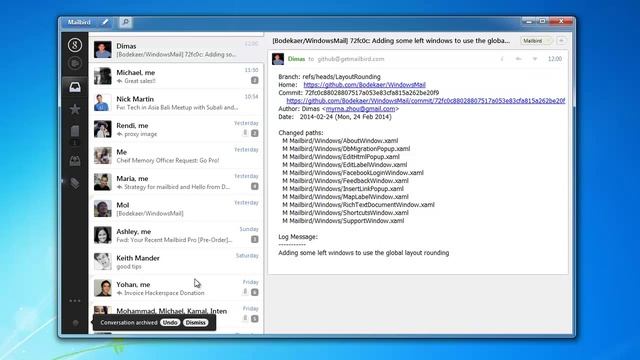Click Dimas avatar in conversation list
This screenshot has height=360, width=640.
click(102, 49)
